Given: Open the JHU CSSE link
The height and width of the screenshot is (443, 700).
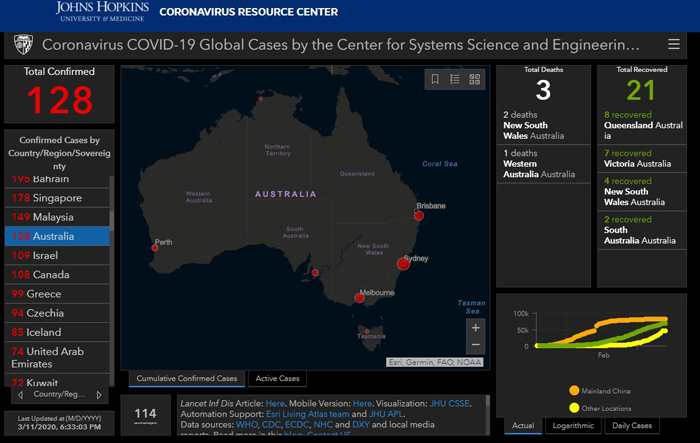Looking at the screenshot, I should (x=450, y=403).
